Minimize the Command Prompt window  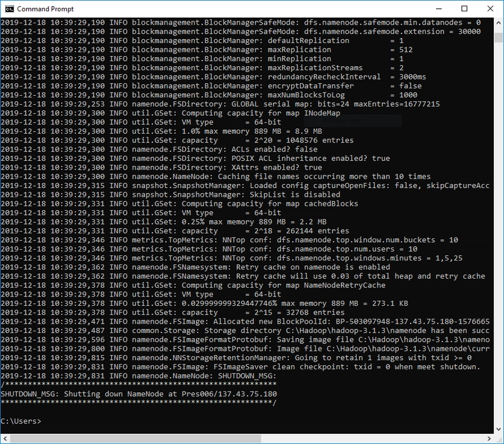434,9
